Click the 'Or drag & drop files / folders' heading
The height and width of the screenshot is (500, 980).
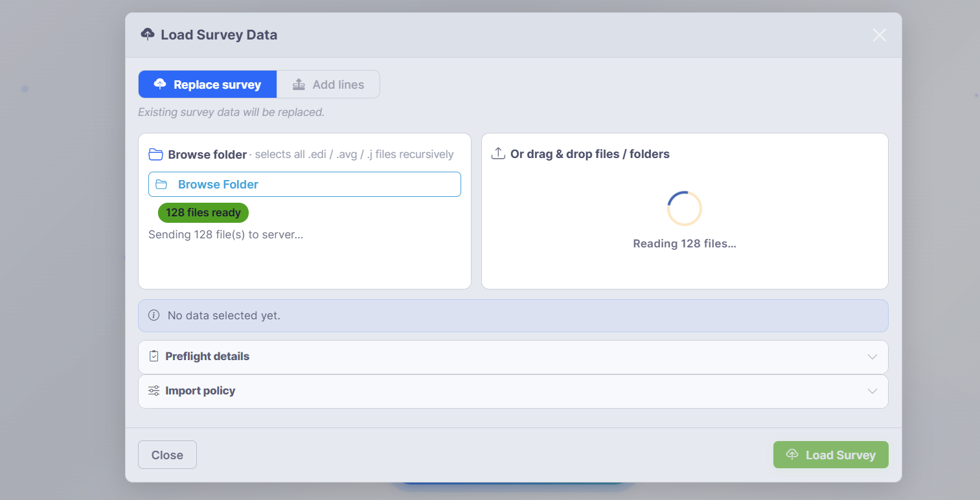click(590, 154)
